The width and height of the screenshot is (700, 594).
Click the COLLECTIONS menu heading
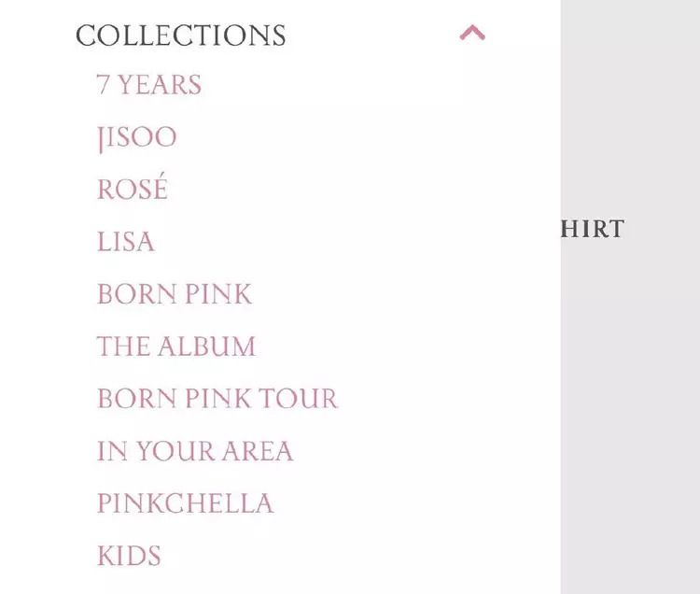tap(180, 35)
